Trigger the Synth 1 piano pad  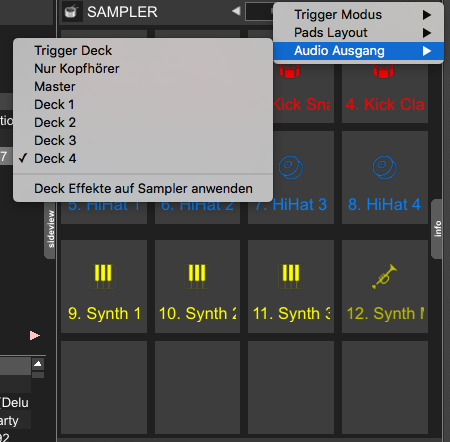pyautogui.click(x=104, y=286)
